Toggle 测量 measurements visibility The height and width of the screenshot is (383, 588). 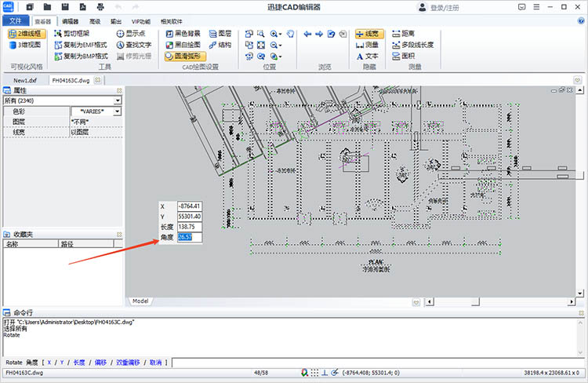pyautogui.click(x=367, y=45)
